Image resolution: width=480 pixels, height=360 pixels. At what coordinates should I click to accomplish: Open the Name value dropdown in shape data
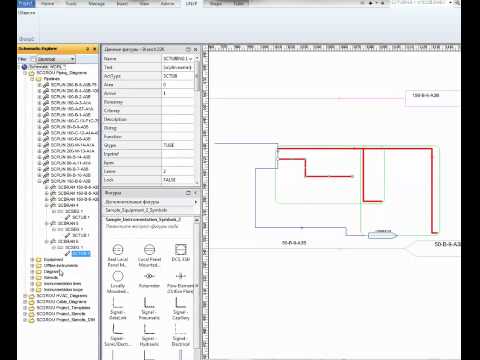(x=191, y=59)
